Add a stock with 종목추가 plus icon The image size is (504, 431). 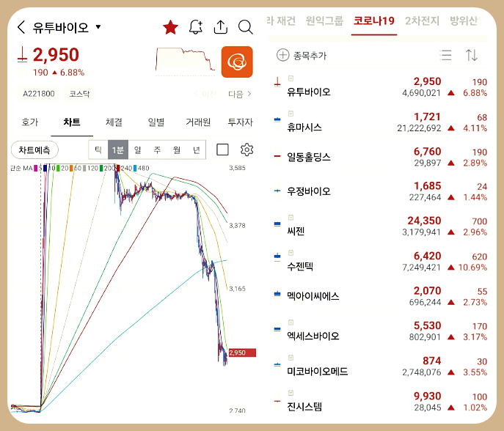click(283, 55)
